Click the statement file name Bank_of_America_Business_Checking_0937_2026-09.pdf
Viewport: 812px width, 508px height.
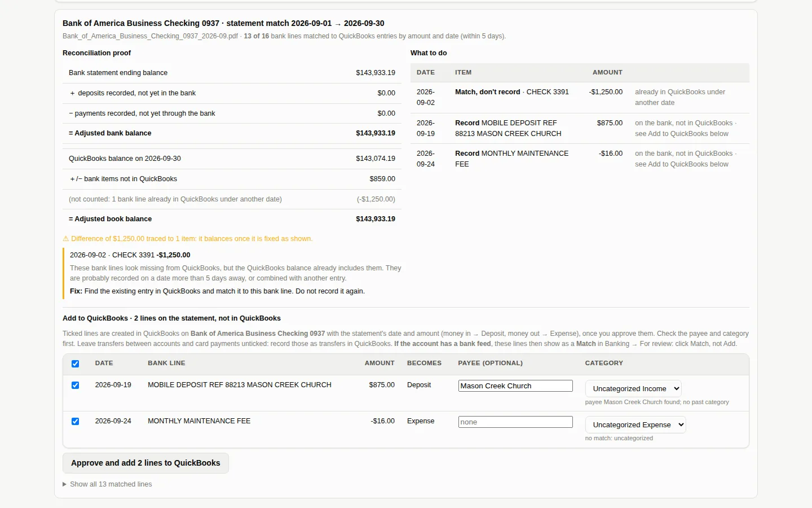(x=150, y=36)
